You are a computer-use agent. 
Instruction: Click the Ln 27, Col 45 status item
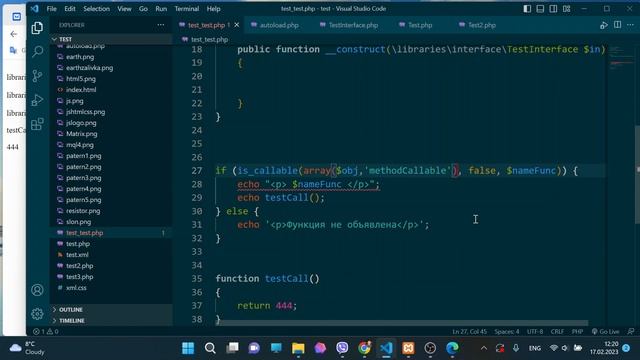(469, 331)
